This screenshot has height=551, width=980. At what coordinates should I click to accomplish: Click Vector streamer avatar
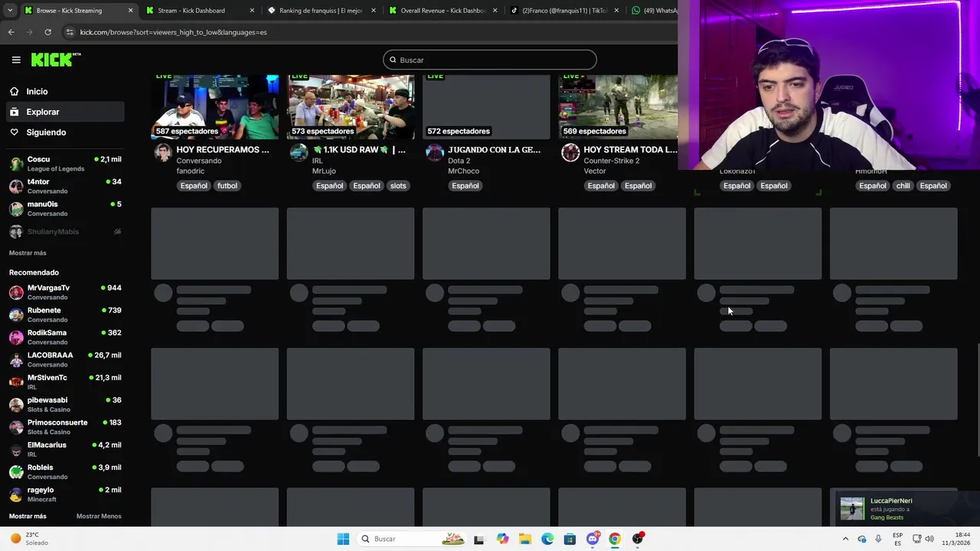(x=570, y=152)
